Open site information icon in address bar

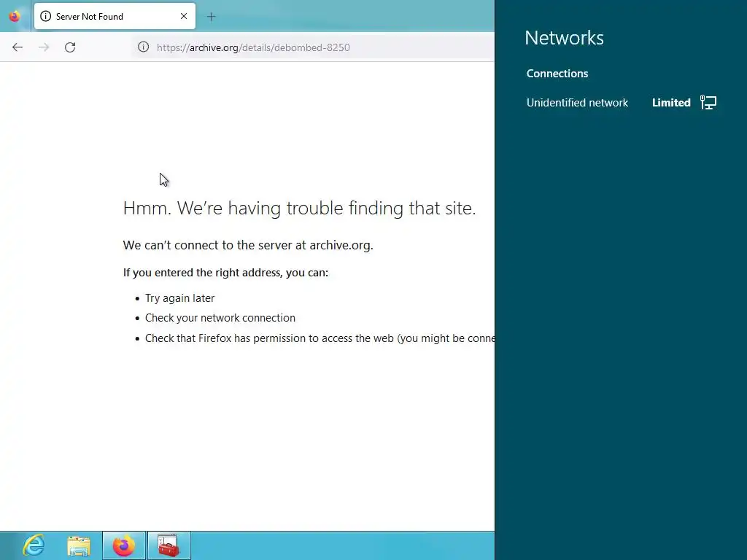click(144, 47)
